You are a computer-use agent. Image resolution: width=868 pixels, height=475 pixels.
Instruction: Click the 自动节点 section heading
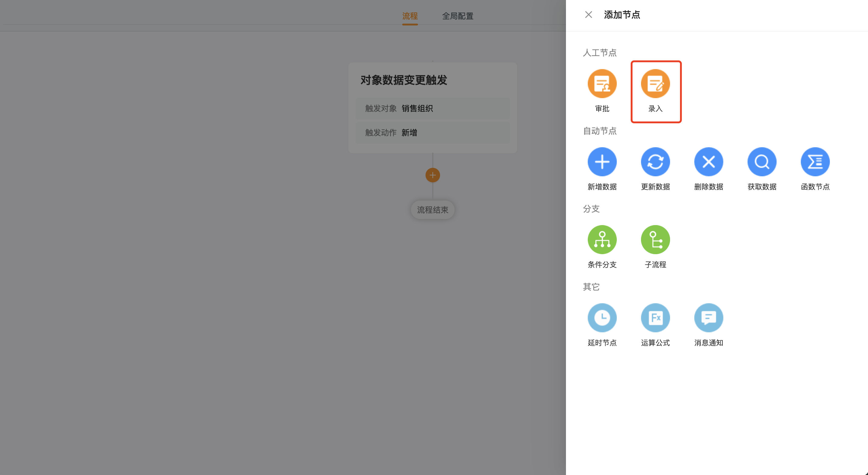click(600, 131)
